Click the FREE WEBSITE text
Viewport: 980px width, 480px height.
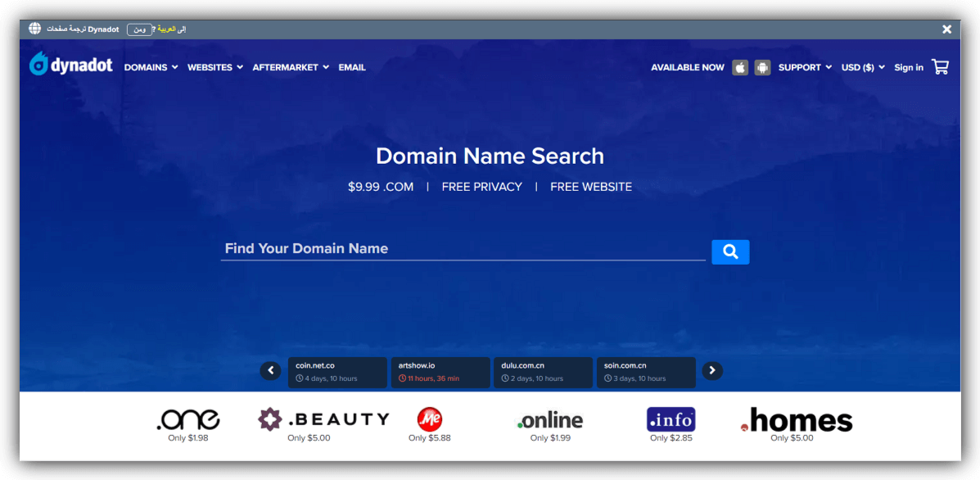tap(591, 187)
